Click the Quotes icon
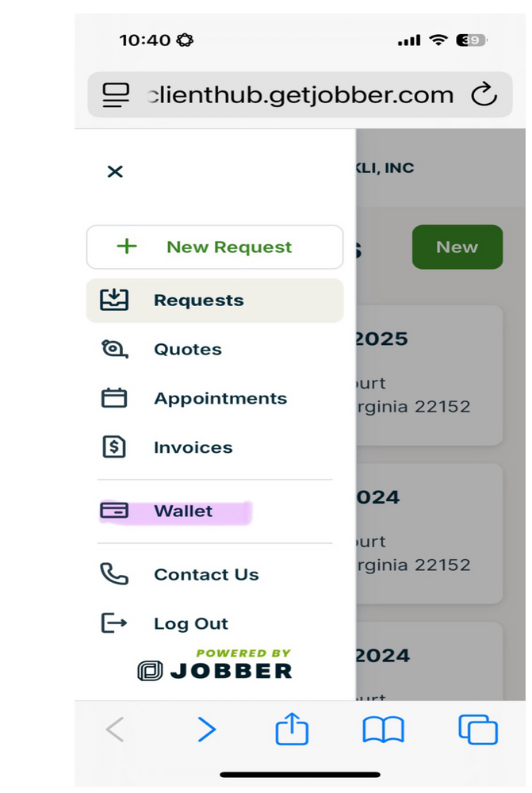The image size is (532, 793). click(x=114, y=349)
